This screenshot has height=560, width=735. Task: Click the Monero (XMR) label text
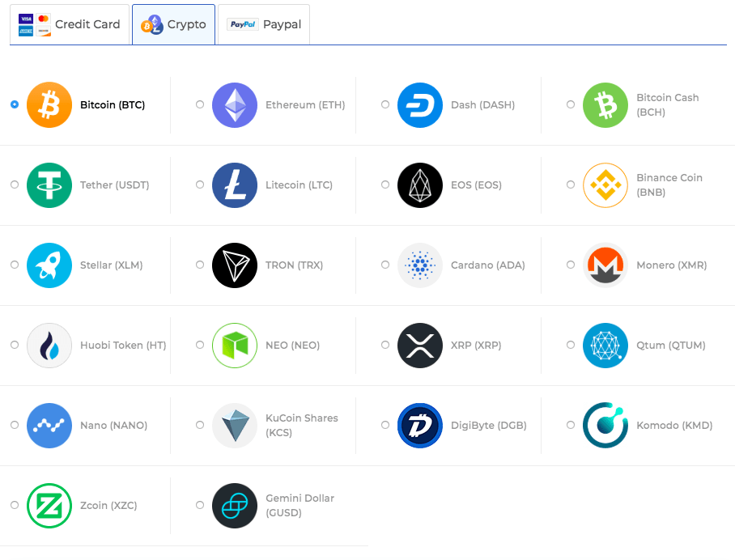671,265
